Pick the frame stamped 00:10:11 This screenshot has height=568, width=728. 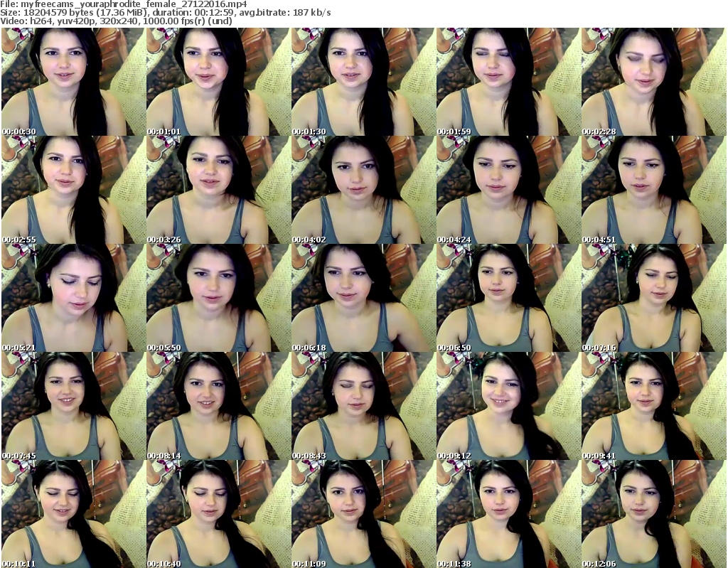[73, 514]
